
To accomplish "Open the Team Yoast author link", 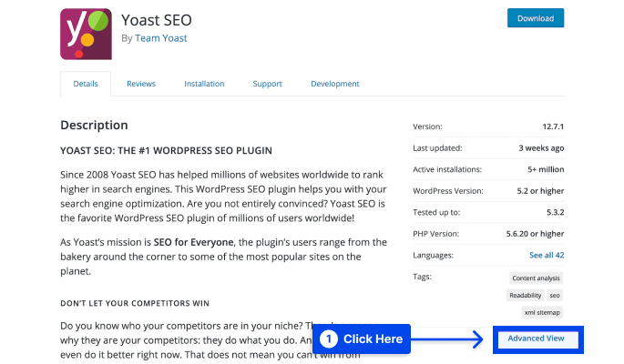I will point(160,38).
